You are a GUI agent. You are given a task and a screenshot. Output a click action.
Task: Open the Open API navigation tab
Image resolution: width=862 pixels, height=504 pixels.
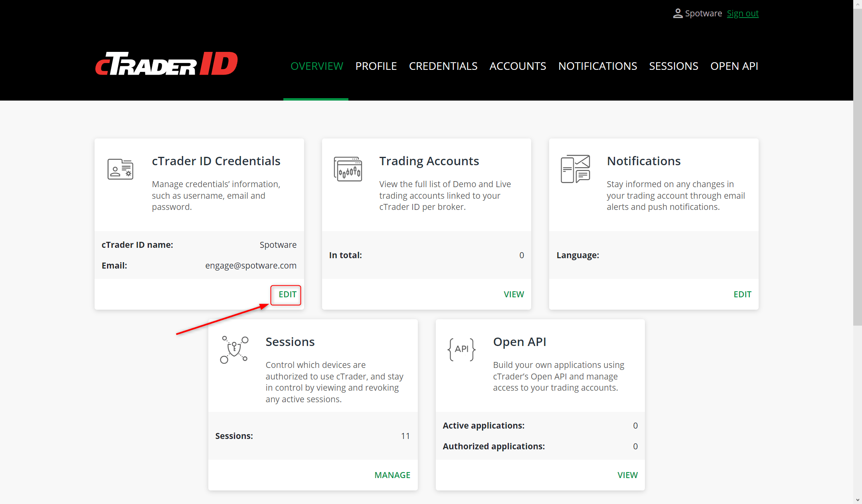coord(734,66)
